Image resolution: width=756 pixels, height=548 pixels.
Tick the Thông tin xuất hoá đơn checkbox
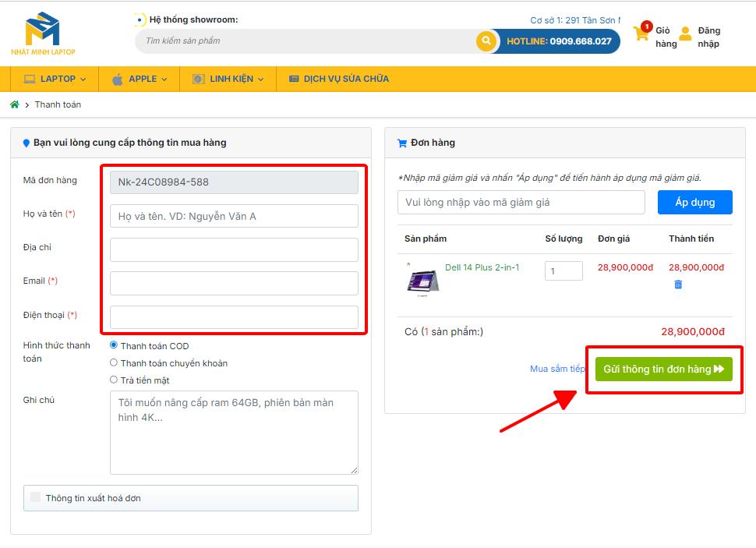[x=35, y=497]
